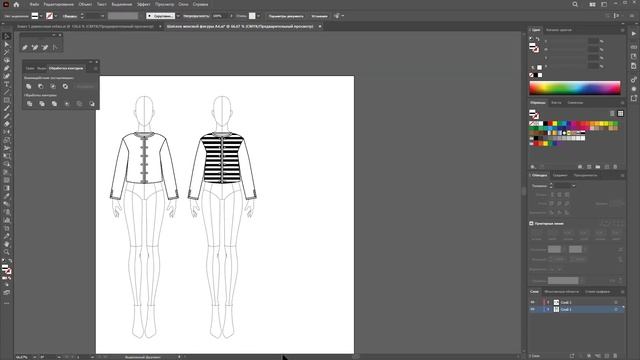Expand the selected layer Слой 1 arrow
This screenshot has height=360, width=640.
click(548, 309)
